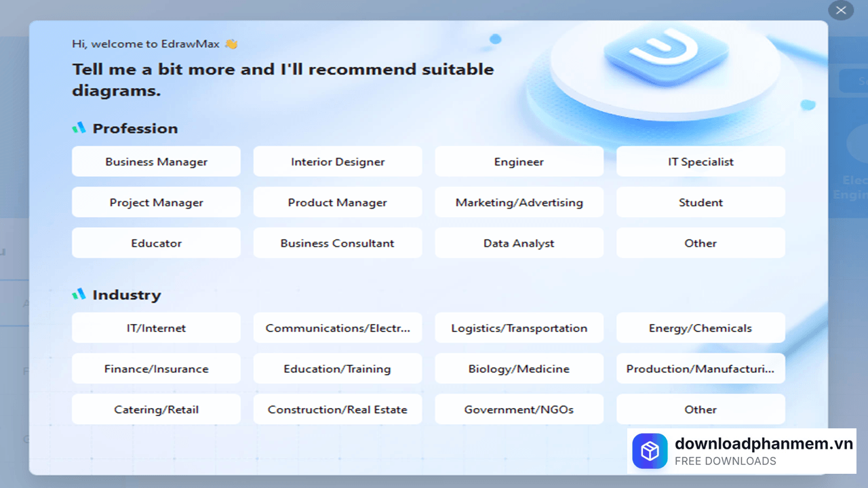Select Business Consultant option
The image size is (868, 488).
338,243
